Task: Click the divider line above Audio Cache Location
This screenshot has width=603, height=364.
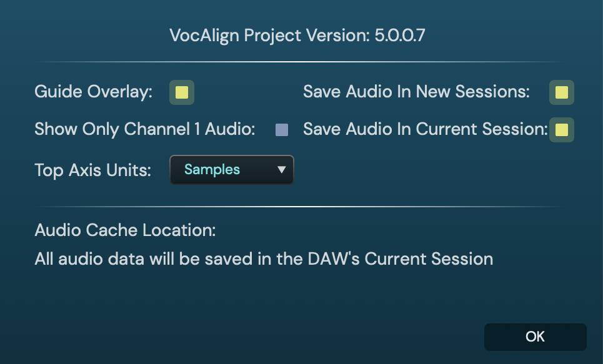Action: [300, 206]
